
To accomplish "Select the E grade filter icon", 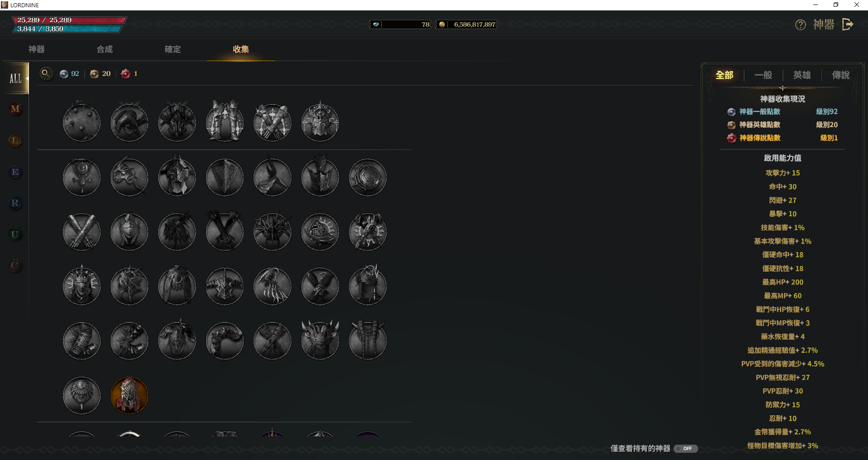I will [15, 172].
